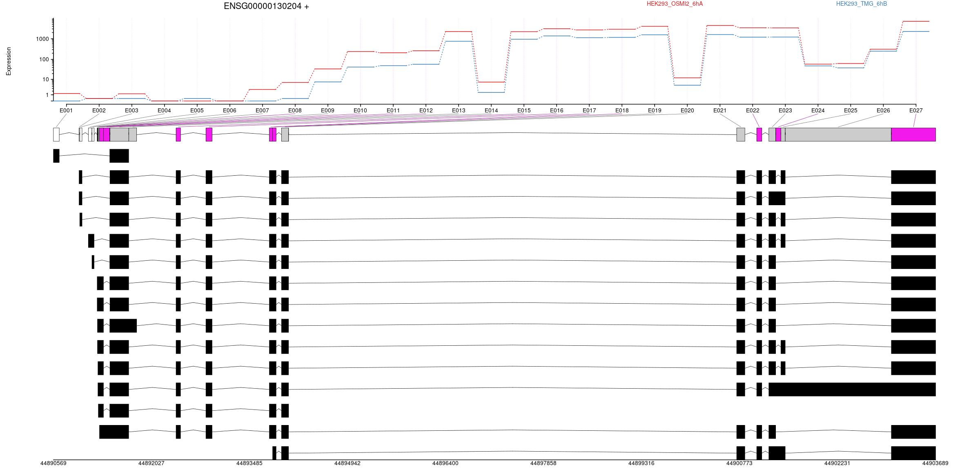Click genomic coordinate 44899316
Viewport: 980px width, 470px height.
[641, 463]
